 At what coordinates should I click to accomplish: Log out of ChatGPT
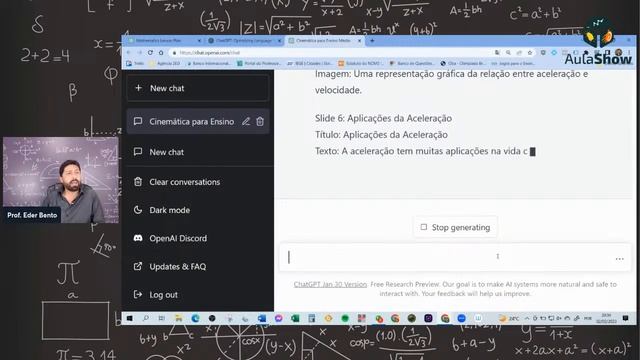[x=198, y=295]
